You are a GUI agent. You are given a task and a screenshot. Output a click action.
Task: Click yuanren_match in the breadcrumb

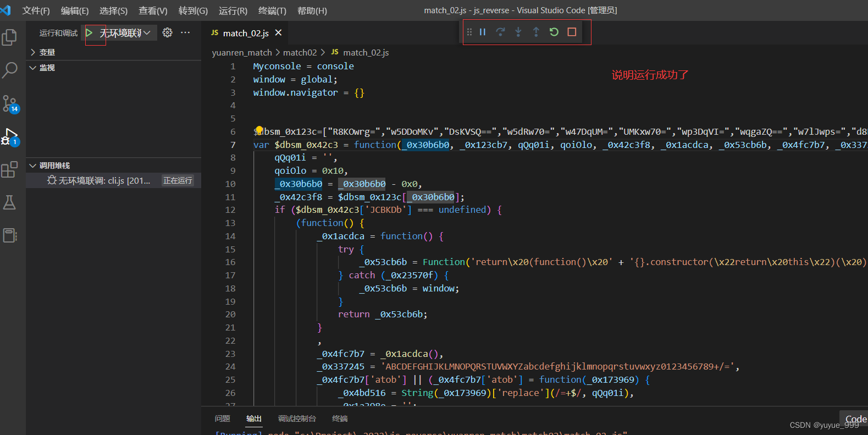tap(242, 52)
